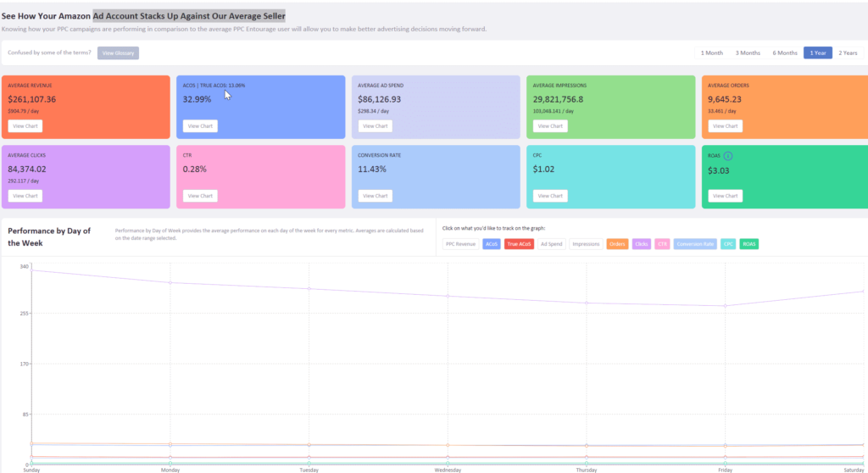
Task: Click the 0.28% CTR value
Action: coord(194,170)
